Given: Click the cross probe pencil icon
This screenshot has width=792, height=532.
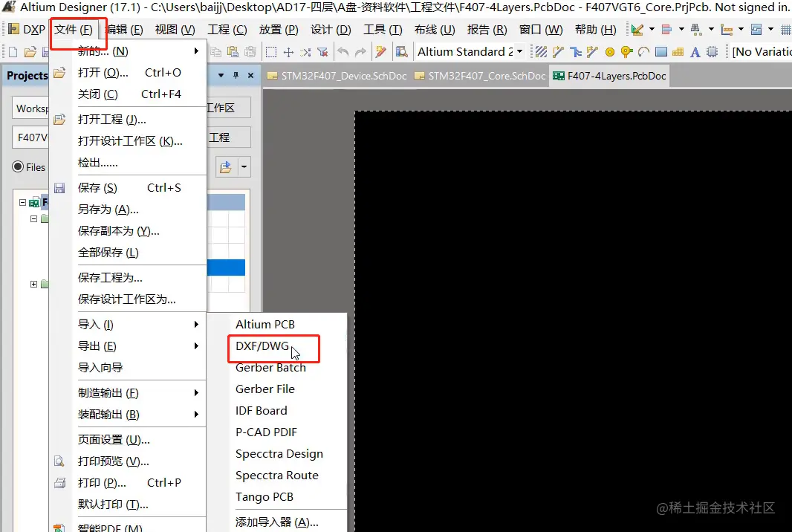Looking at the screenshot, I should coord(381,52).
